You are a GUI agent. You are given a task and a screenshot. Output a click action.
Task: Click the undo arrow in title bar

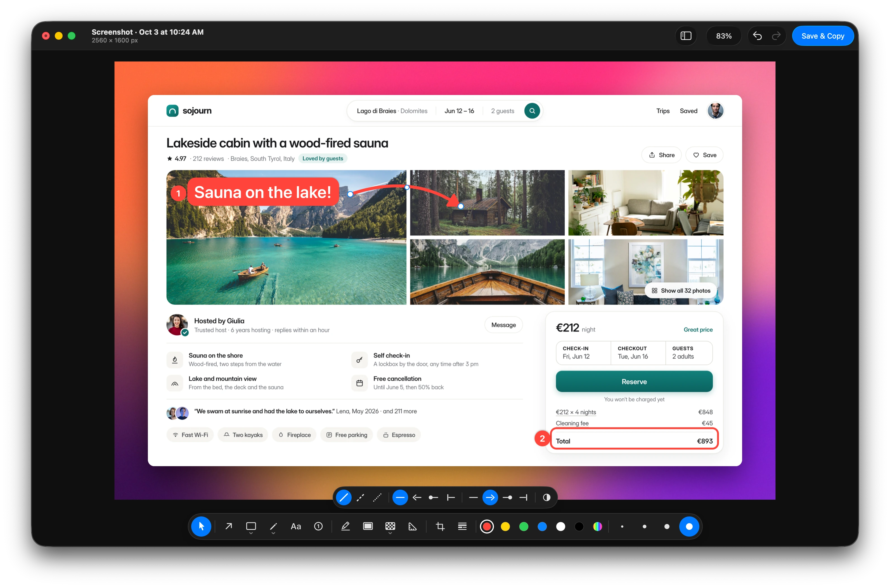[x=757, y=36]
